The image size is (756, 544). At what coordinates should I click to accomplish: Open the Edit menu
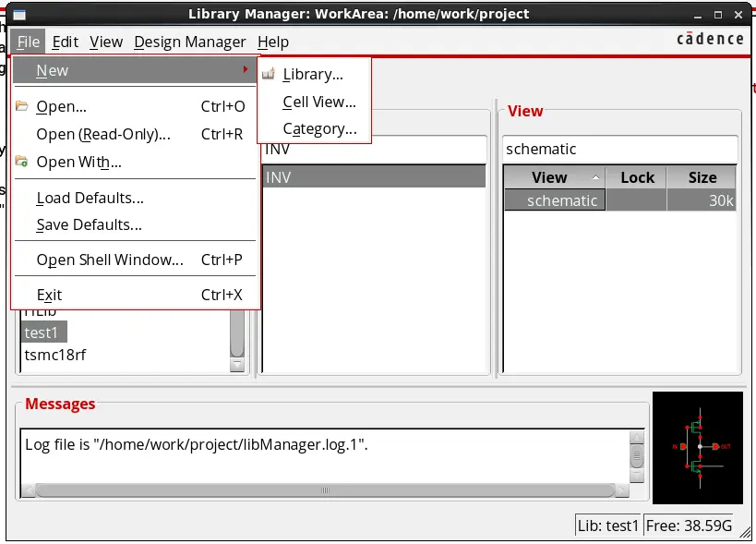click(x=66, y=42)
